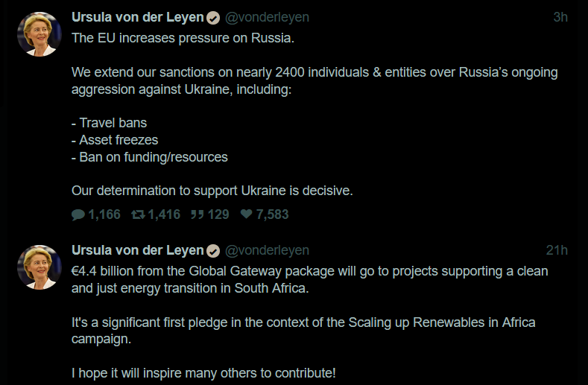The width and height of the screenshot is (588, 385).
Task: Open the profile picture on the Global Gateway tweet
Action: coord(39,267)
